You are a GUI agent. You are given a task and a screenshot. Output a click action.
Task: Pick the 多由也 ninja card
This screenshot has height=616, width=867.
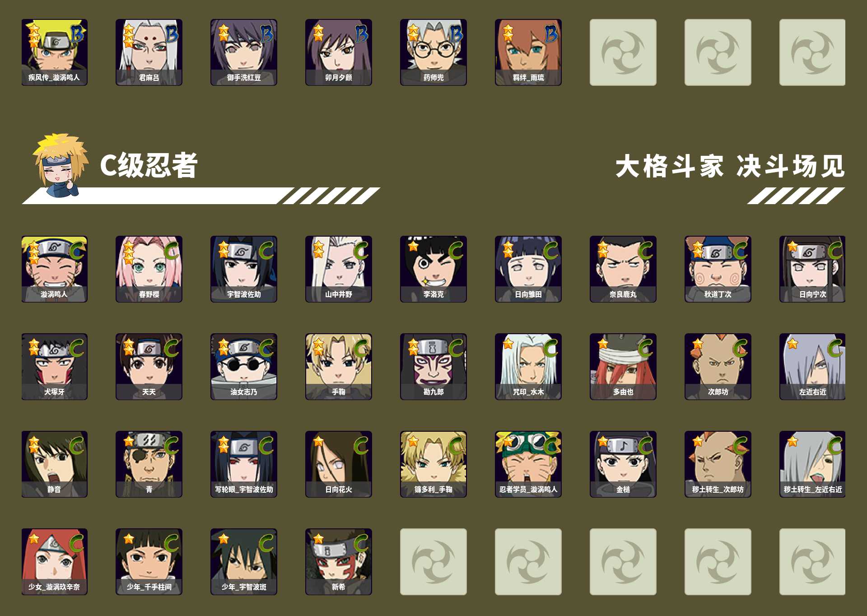point(623,367)
